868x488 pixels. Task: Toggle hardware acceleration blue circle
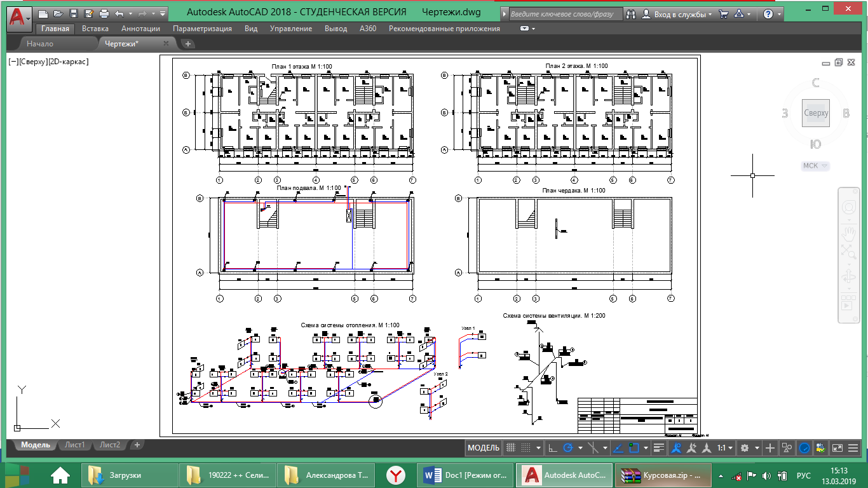tap(804, 448)
